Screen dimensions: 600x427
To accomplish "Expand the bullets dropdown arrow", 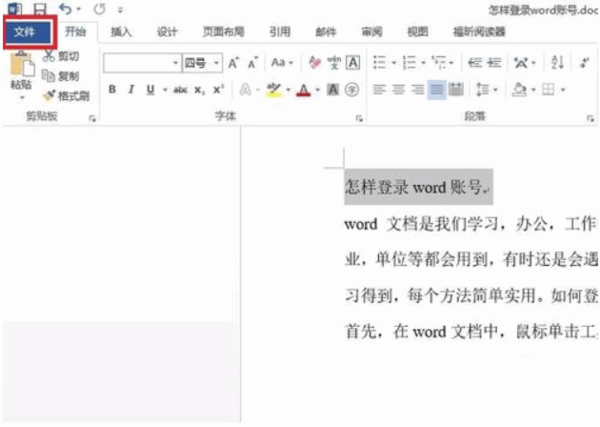I will click(394, 63).
